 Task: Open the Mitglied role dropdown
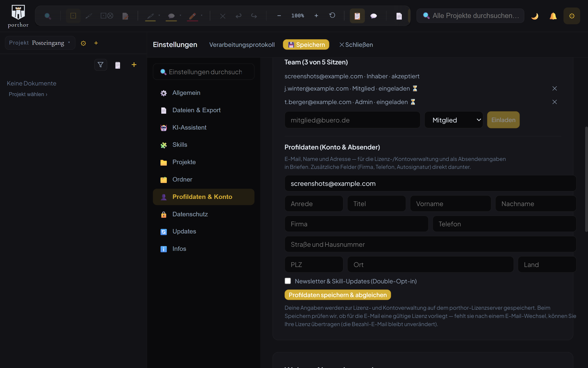454,120
